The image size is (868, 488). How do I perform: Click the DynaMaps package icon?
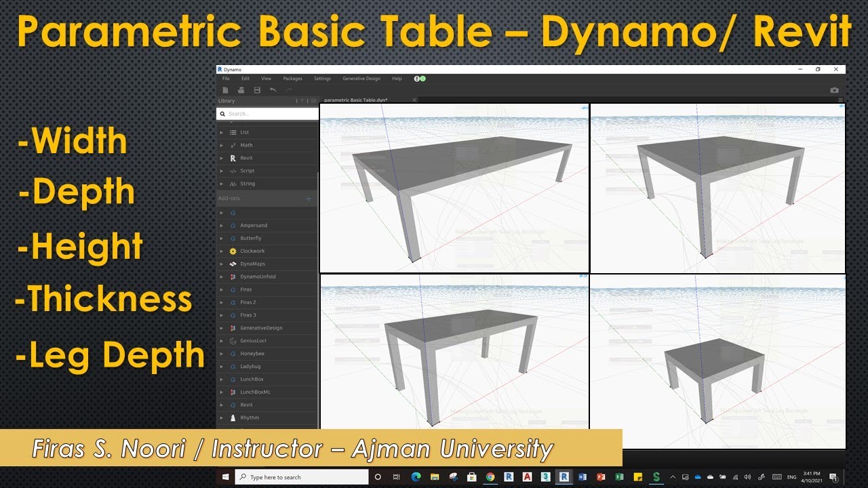(x=233, y=264)
